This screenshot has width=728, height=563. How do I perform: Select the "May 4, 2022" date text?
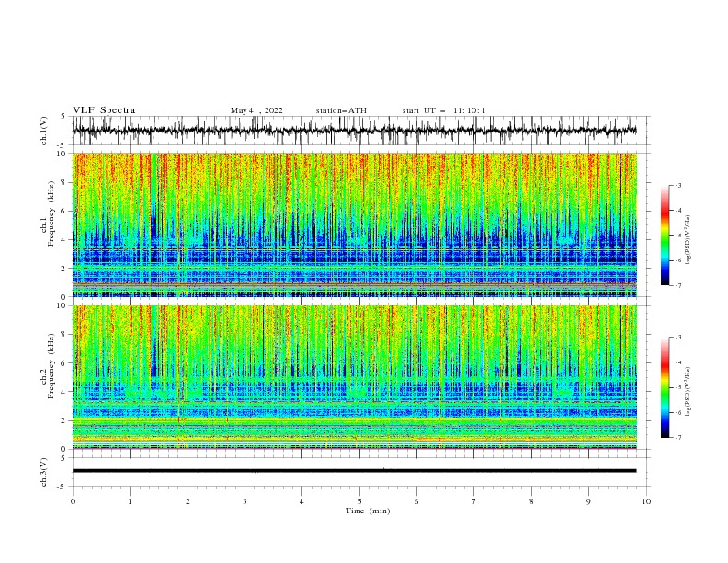(x=256, y=110)
